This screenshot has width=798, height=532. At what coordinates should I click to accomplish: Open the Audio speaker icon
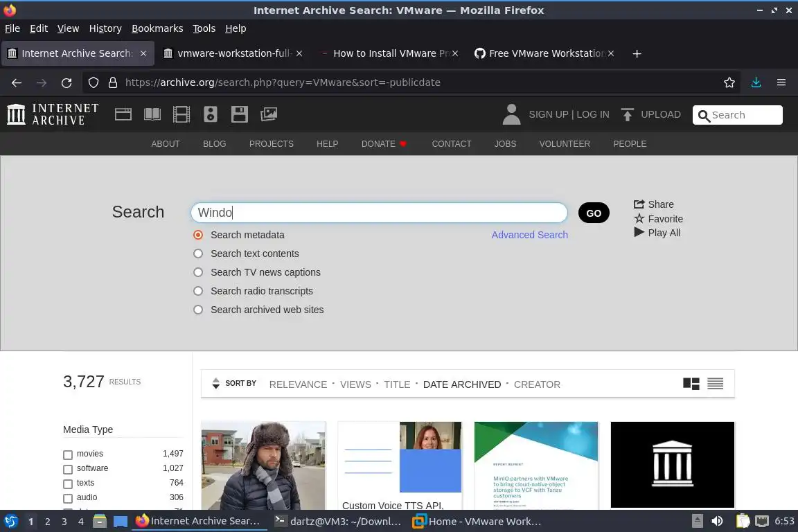point(210,114)
